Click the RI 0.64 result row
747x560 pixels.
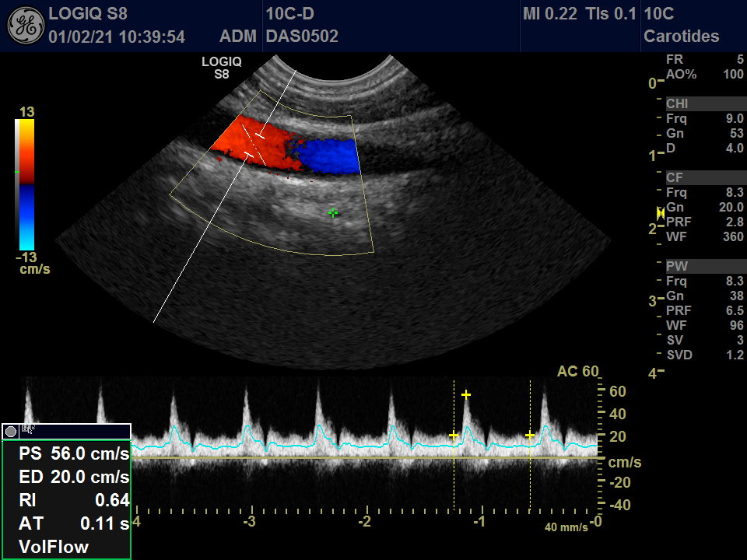(74, 500)
